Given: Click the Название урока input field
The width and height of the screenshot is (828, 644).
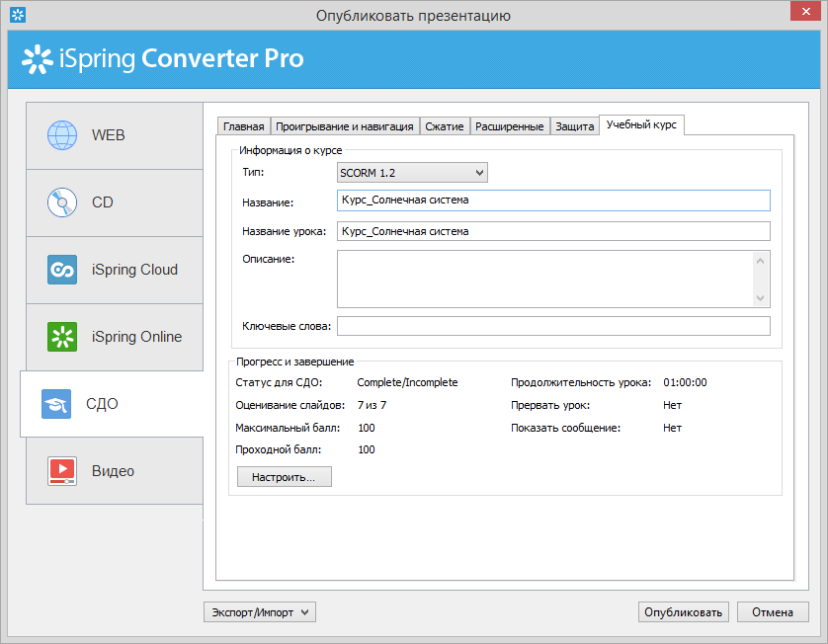Looking at the screenshot, I should click(553, 231).
